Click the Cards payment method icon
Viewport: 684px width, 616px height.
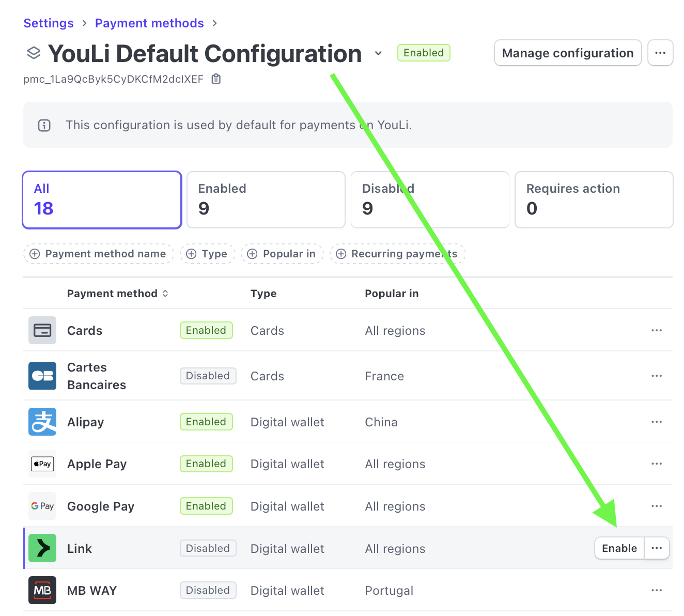pyautogui.click(x=42, y=330)
